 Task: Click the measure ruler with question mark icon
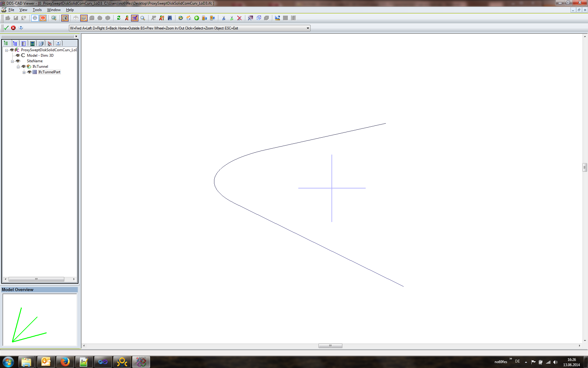[277, 18]
